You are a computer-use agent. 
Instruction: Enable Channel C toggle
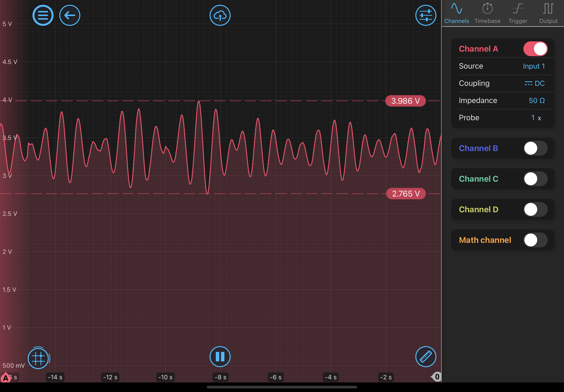[x=535, y=179]
